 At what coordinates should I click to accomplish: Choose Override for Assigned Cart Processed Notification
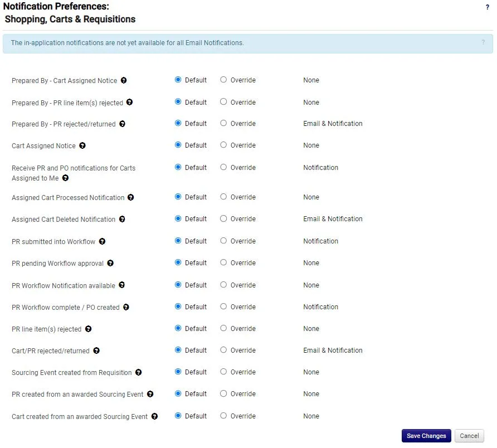223,197
